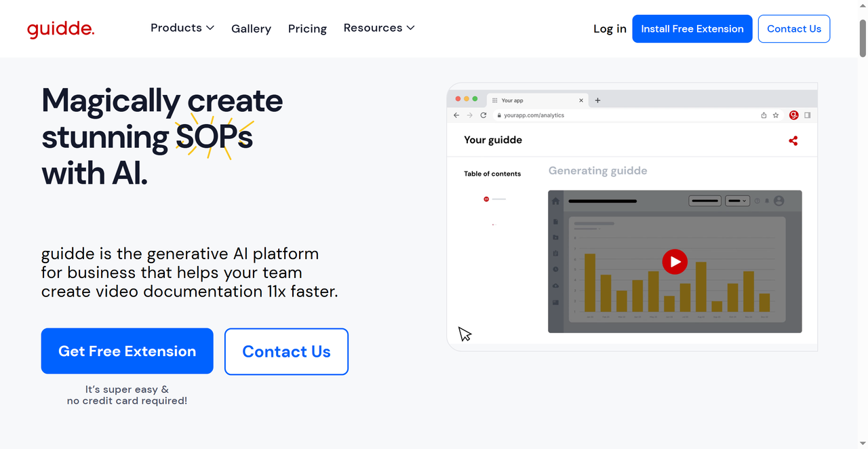Expand the Resources dropdown menu

tap(379, 28)
